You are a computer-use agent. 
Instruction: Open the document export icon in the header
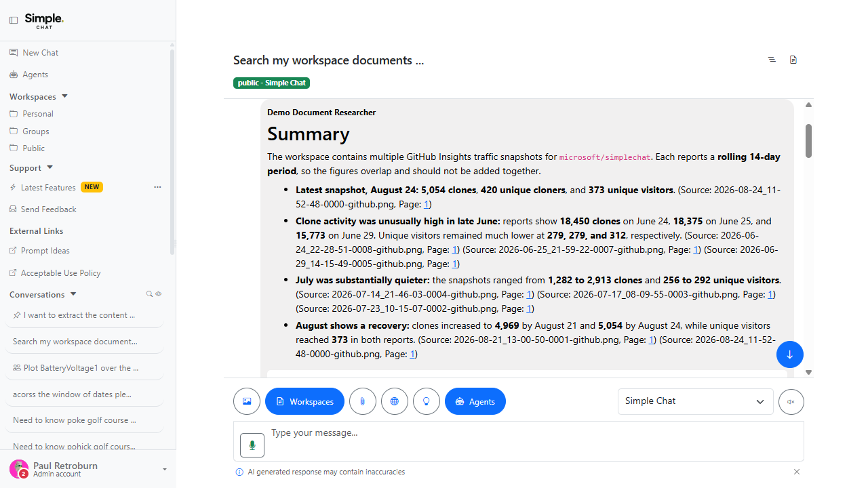tap(793, 60)
